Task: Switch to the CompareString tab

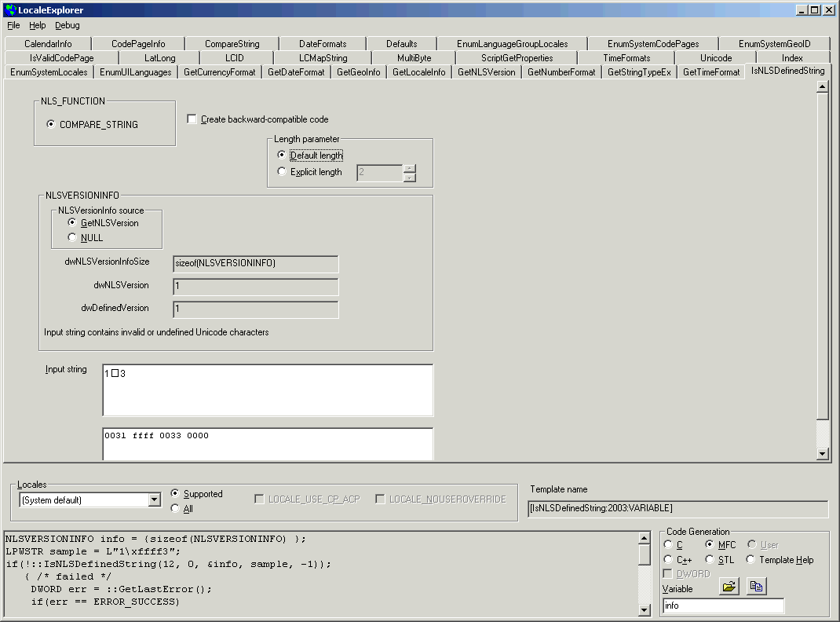Action: click(232, 44)
